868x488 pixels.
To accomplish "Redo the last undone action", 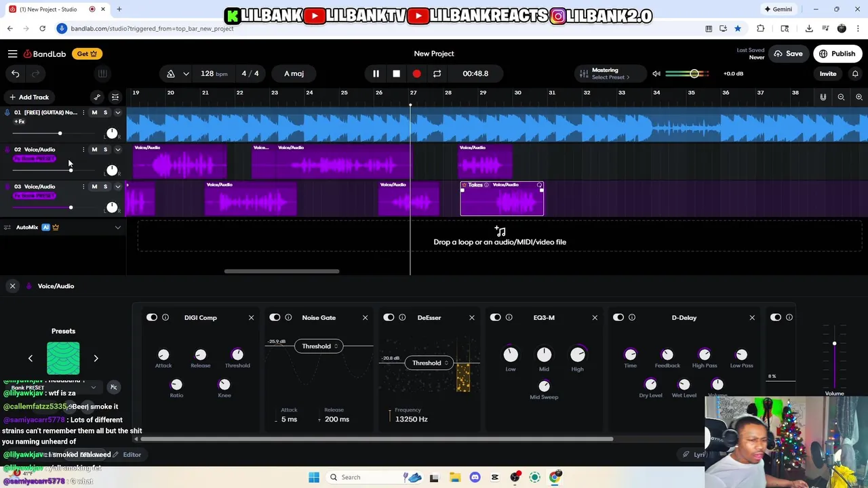I will [36, 73].
